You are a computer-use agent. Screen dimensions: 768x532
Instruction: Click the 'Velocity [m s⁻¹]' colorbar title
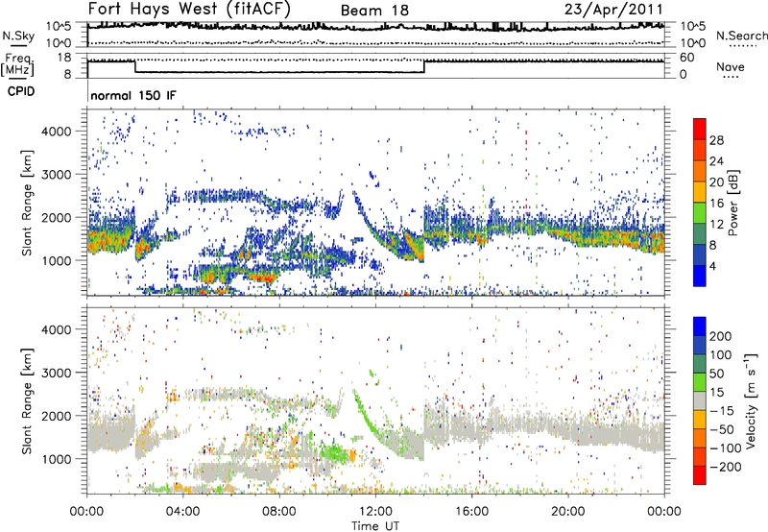tap(751, 400)
